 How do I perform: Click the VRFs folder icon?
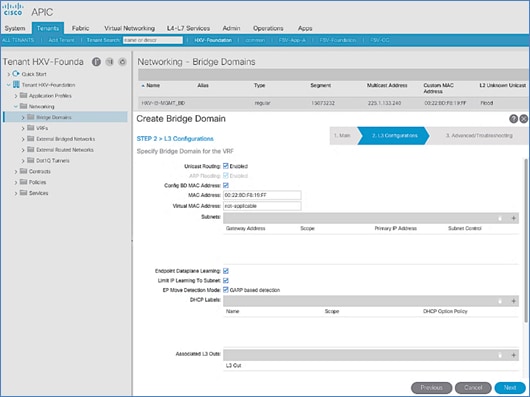31,128
